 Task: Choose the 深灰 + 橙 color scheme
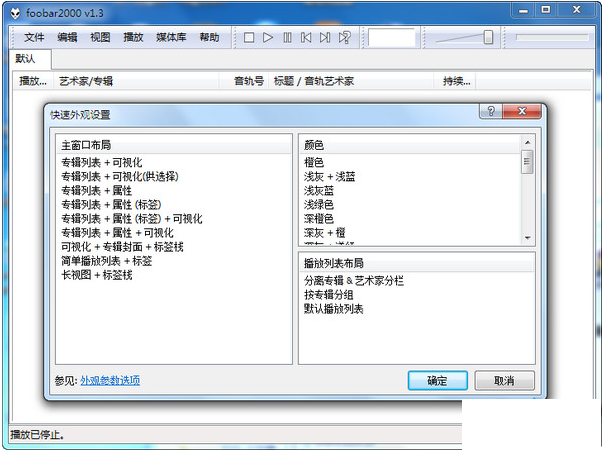[324, 233]
